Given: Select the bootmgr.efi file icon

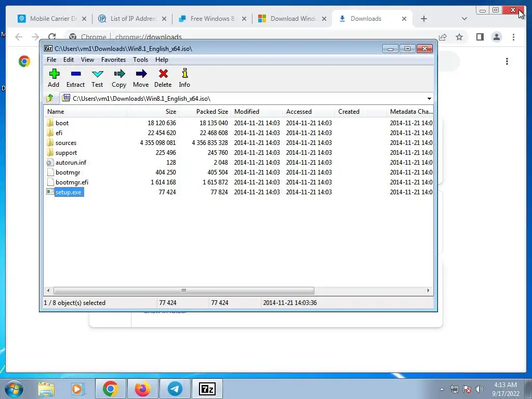Looking at the screenshot, I should click(x=50, y=182).
